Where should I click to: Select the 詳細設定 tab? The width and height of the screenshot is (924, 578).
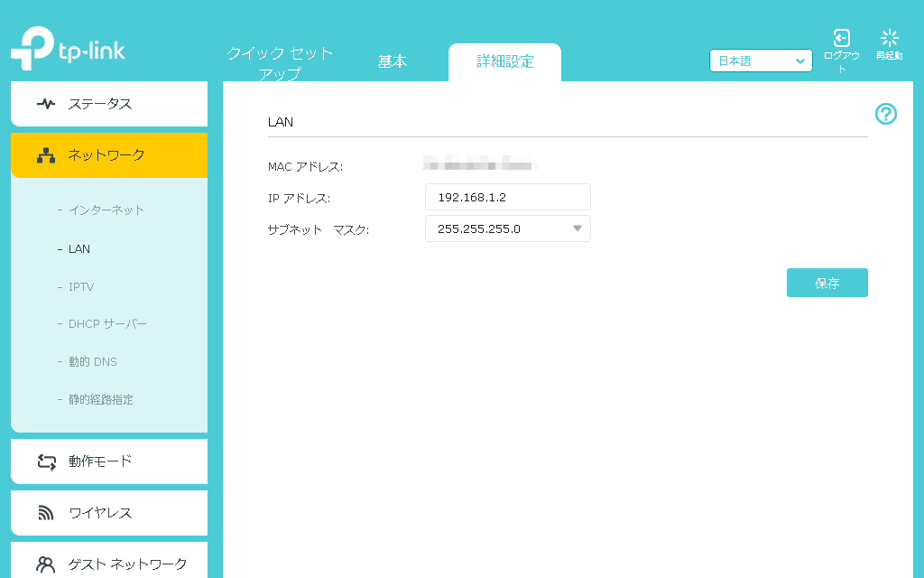pos(505,61)
